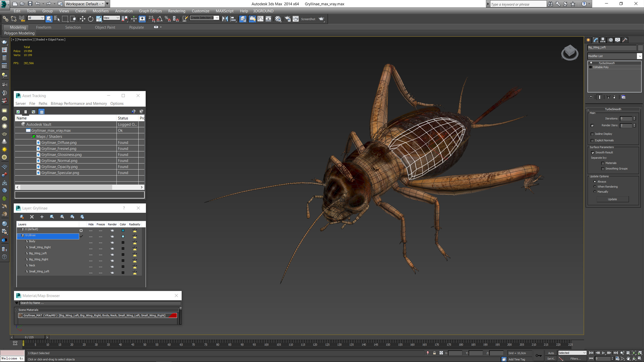Open the Create command panel tab
Screen dimensions: 644x362
(x=588, y=40)
